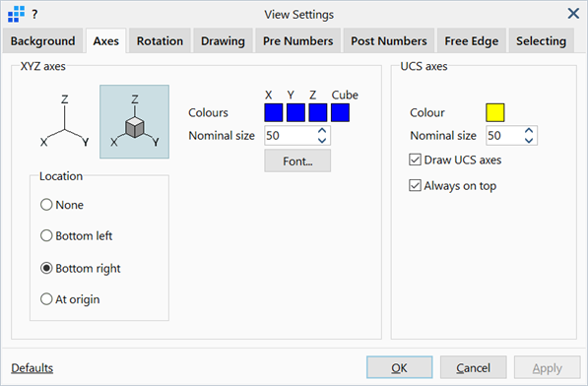
Task: Click the question mark help icon
Action: pos(34,14)
